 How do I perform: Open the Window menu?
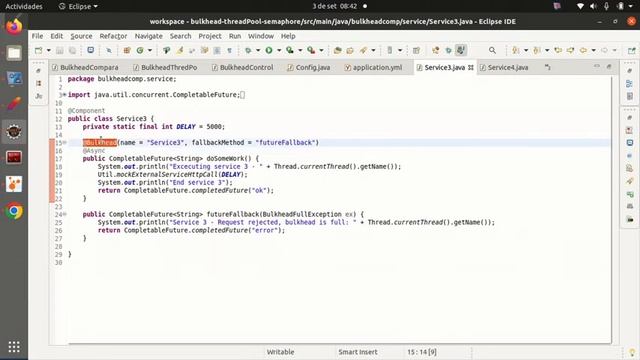click(x=261, y=36)
